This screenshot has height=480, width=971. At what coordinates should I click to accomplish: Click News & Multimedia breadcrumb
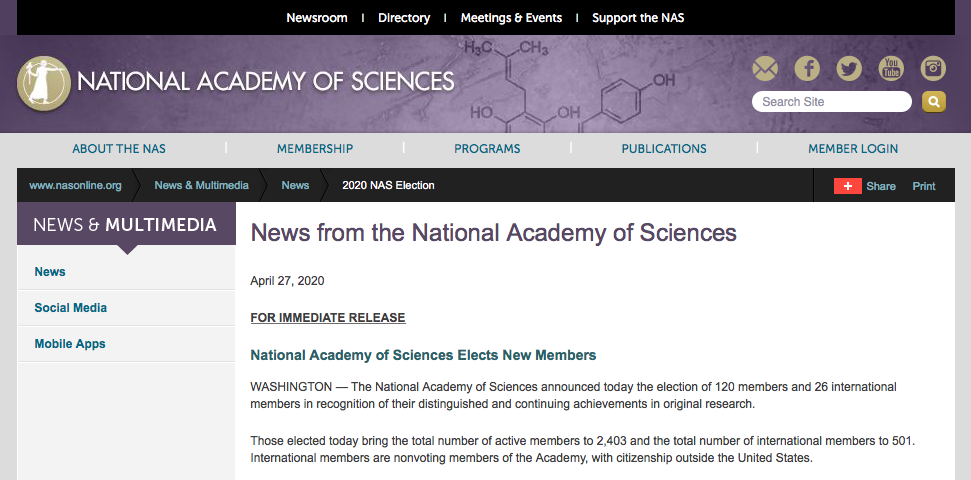pos(201,185)
